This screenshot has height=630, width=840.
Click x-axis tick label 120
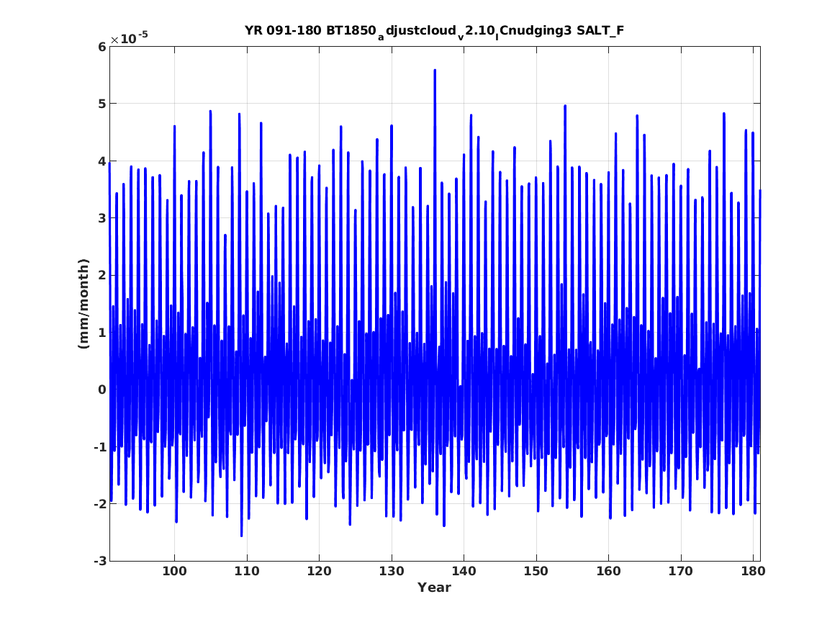319,571
